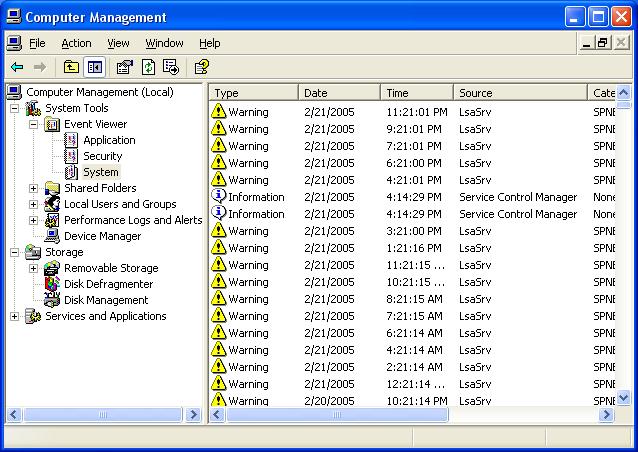Open the Properties toolbar icon
This screenshot has height=452, width=638.
pos(125,67)
